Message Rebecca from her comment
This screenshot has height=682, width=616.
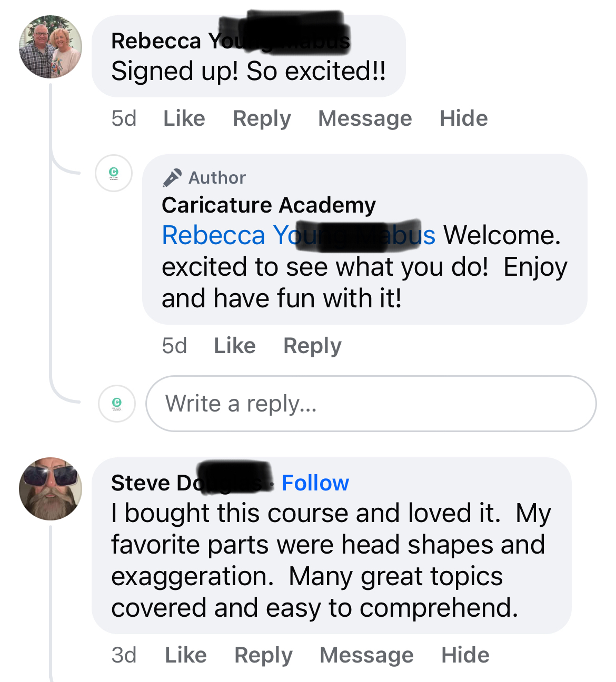coord(365,118)
